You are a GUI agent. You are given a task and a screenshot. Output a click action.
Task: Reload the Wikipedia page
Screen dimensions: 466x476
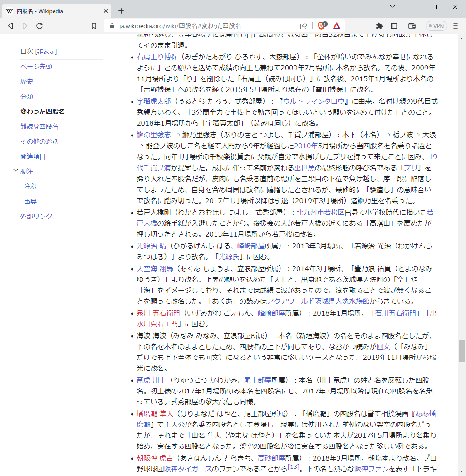(x=39, y=26)
